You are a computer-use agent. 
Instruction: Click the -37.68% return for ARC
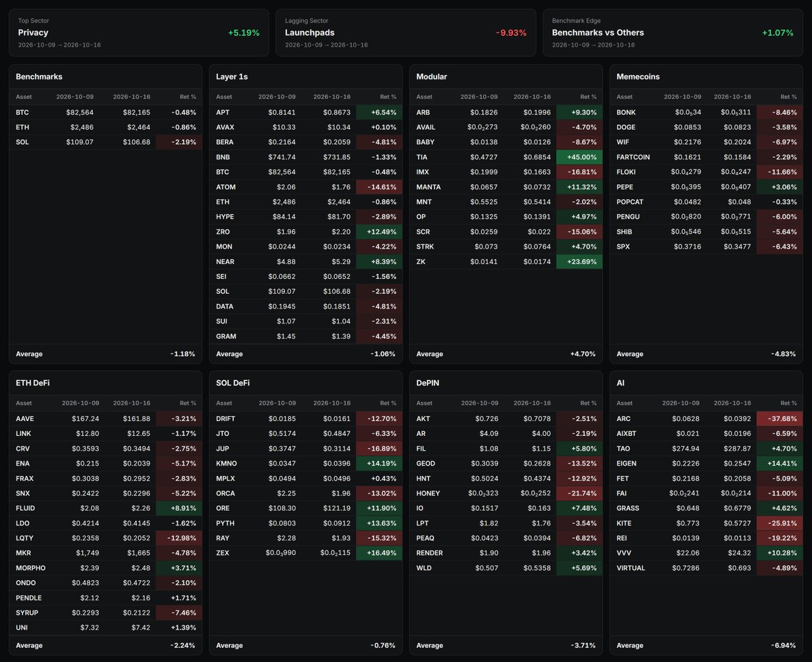click(780, 418)
